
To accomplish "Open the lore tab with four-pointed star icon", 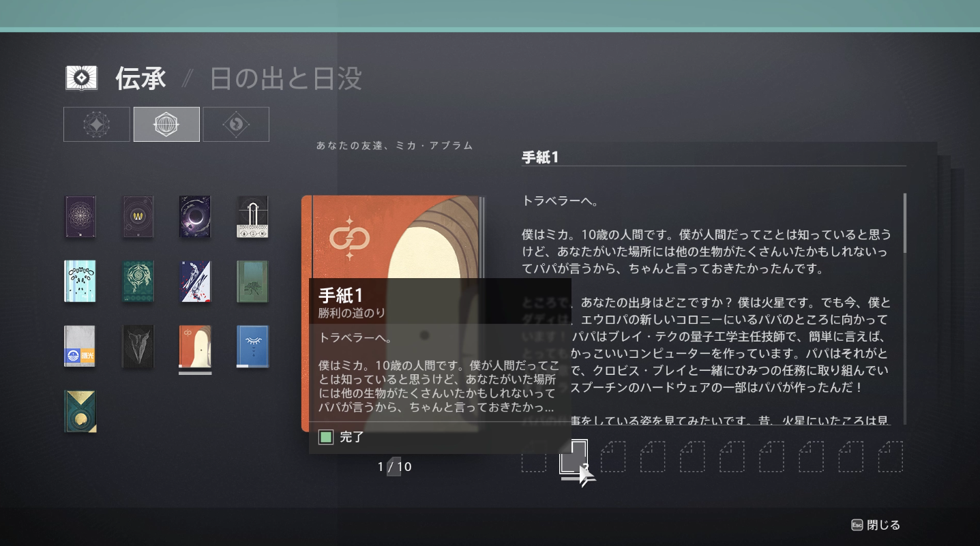I will pos(97,124).
